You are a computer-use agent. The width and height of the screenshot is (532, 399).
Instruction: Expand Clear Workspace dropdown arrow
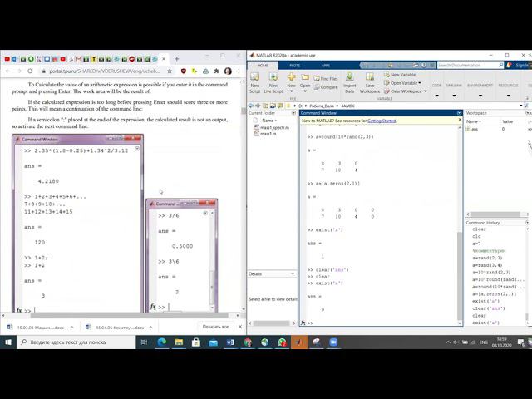coord(426,91)
